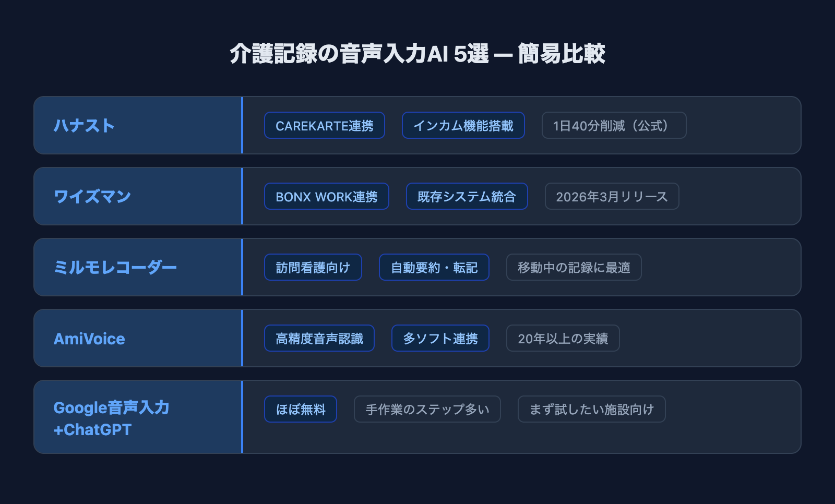Select the 20年以上の実績 tag
This screenshot has width=835, height=504.
563,339
